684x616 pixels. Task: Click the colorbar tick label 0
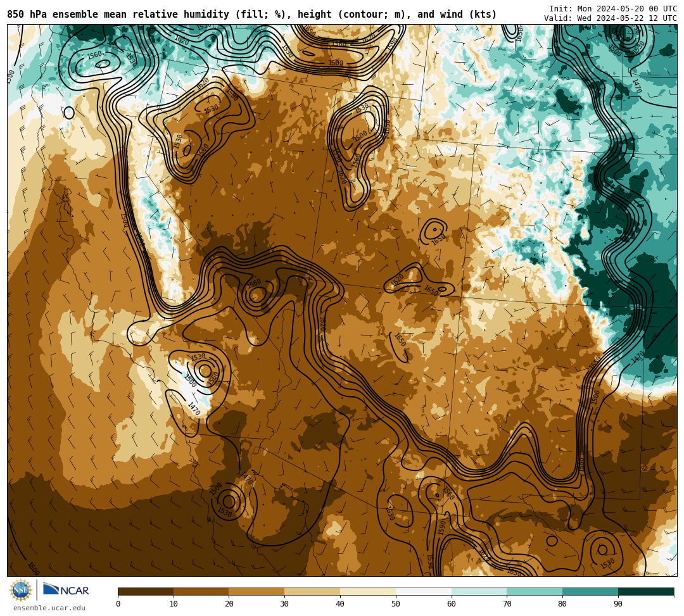(118, 604)
